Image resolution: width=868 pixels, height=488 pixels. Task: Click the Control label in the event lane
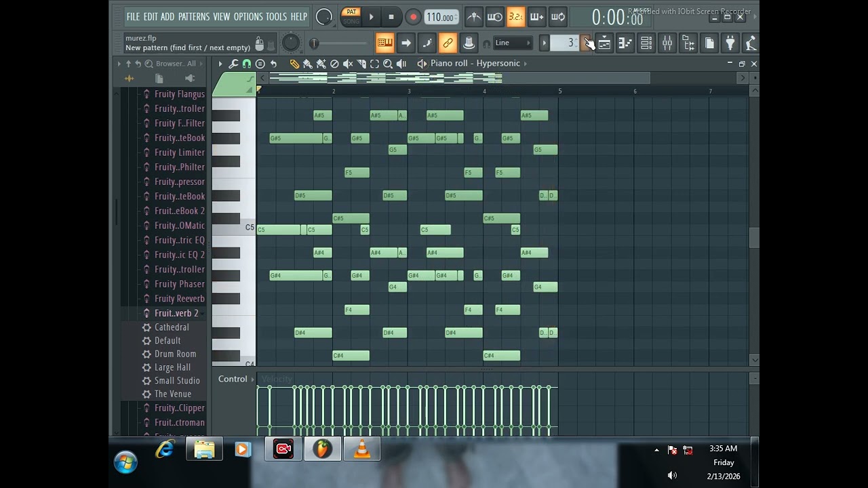tap(233, 379)
